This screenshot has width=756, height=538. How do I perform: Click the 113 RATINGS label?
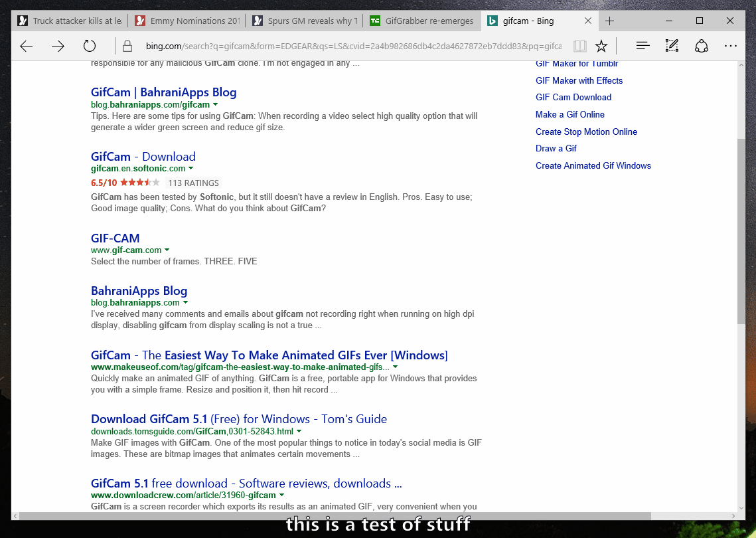click(x=193, y=183)
